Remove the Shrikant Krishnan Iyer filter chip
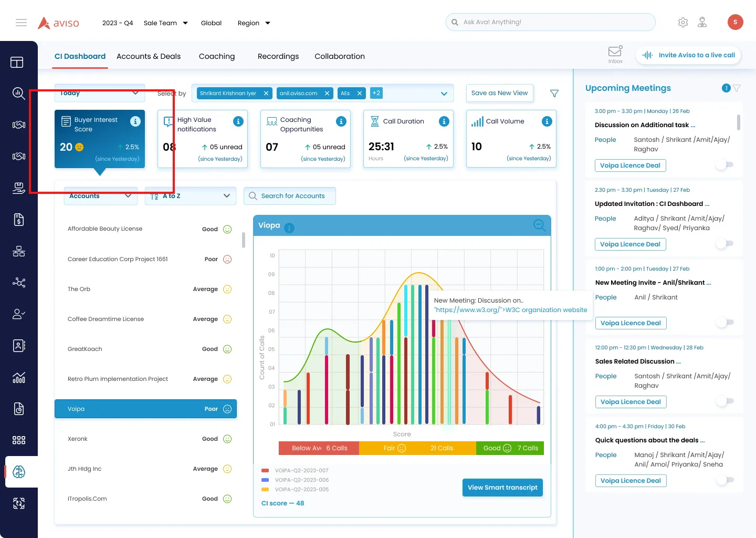This screenshot has width=756, height=538. tap(266, 94)
